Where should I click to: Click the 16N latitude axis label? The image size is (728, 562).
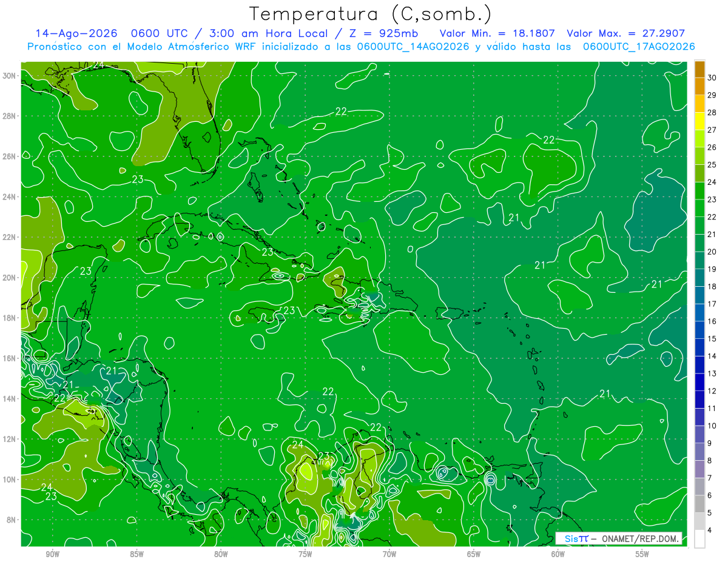(10, 358)
